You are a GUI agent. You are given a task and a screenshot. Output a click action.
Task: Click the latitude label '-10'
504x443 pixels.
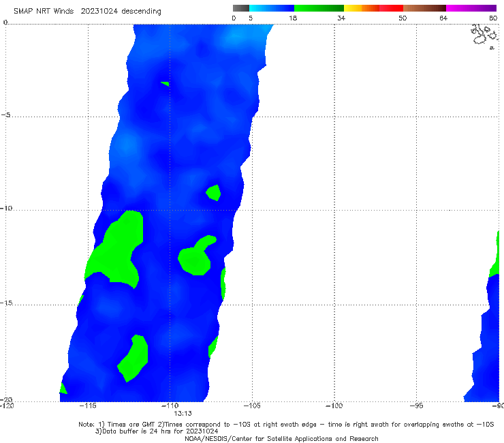[x=6, y=208]
